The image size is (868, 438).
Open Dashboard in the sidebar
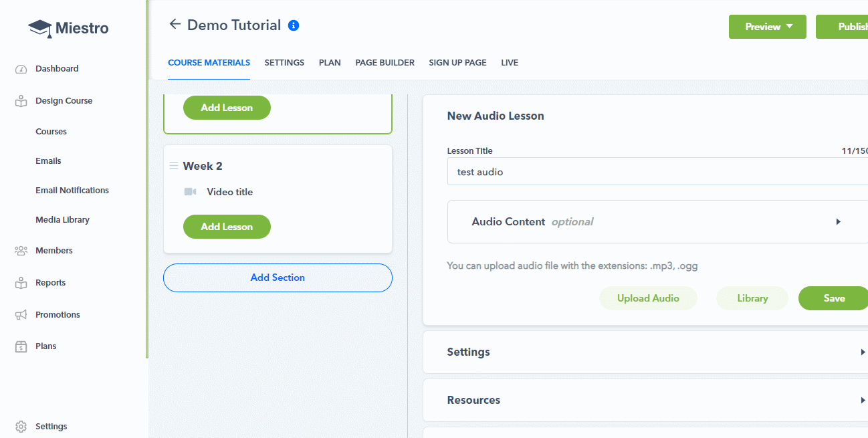57,69
